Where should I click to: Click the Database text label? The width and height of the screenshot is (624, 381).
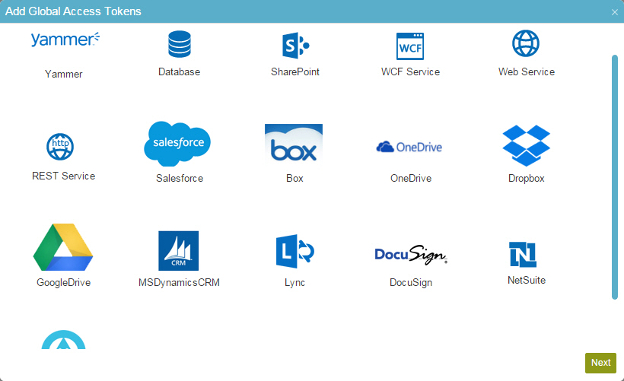point(179,72)
